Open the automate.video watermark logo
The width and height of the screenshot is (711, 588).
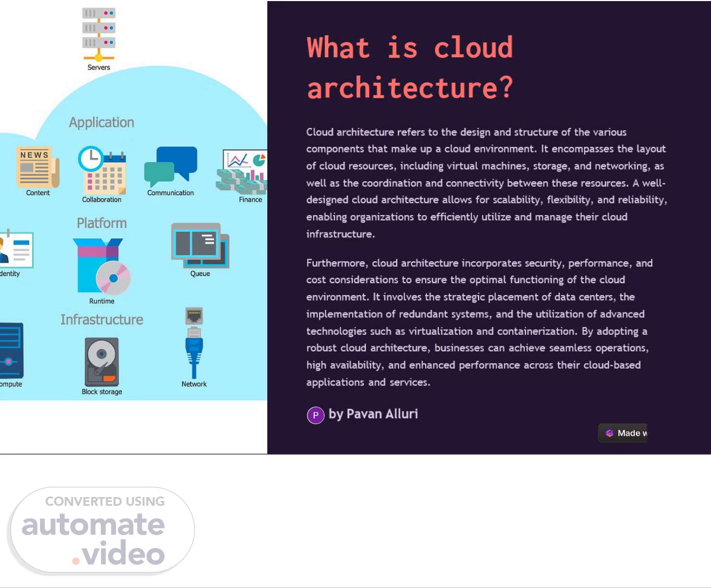click(x=101, y=530)
